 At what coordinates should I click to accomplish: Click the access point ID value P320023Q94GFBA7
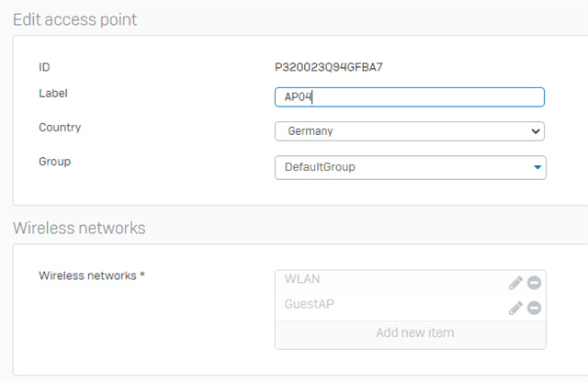click(329, 67)
